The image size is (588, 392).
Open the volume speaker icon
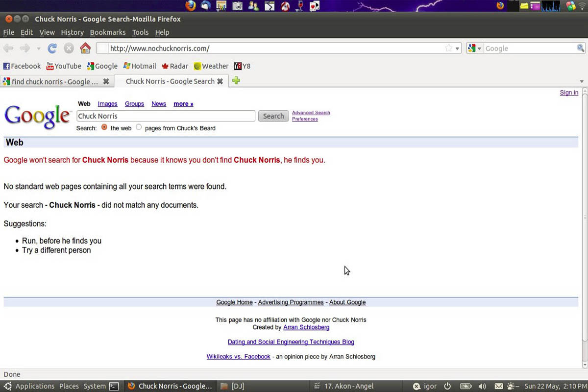pos(482,386)
